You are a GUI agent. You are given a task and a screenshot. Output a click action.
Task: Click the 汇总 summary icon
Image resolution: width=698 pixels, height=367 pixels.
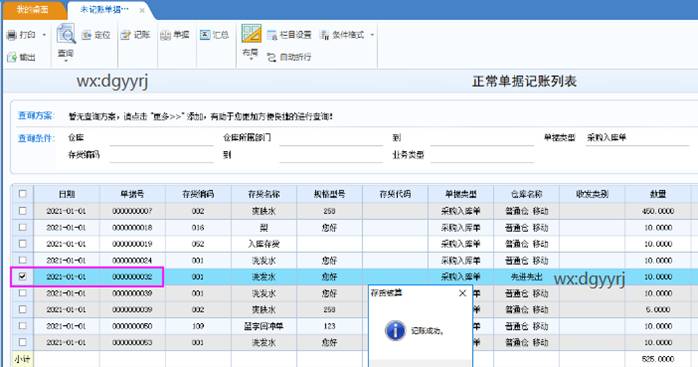click(205, 35)
